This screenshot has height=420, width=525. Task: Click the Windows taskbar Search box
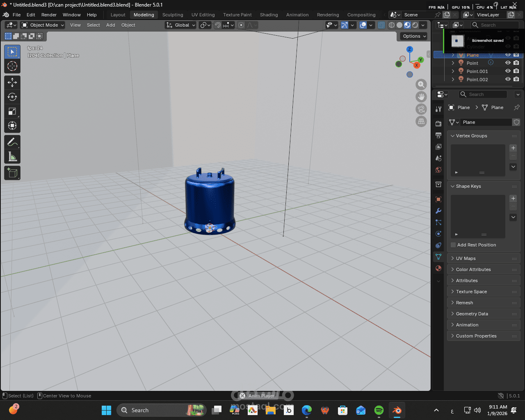[162, 410]
